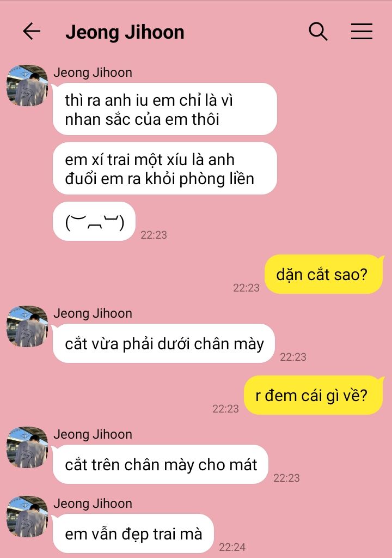
Task: Select message 'cắt vừa phải dưới chân mày'
Action: tap(164, 343)
